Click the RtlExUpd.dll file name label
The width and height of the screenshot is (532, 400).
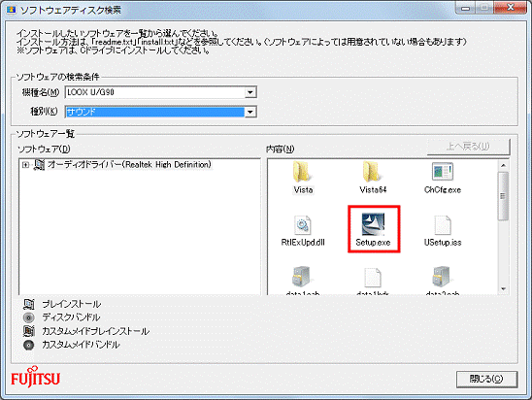pyautogui.click(x=303, y=243)
